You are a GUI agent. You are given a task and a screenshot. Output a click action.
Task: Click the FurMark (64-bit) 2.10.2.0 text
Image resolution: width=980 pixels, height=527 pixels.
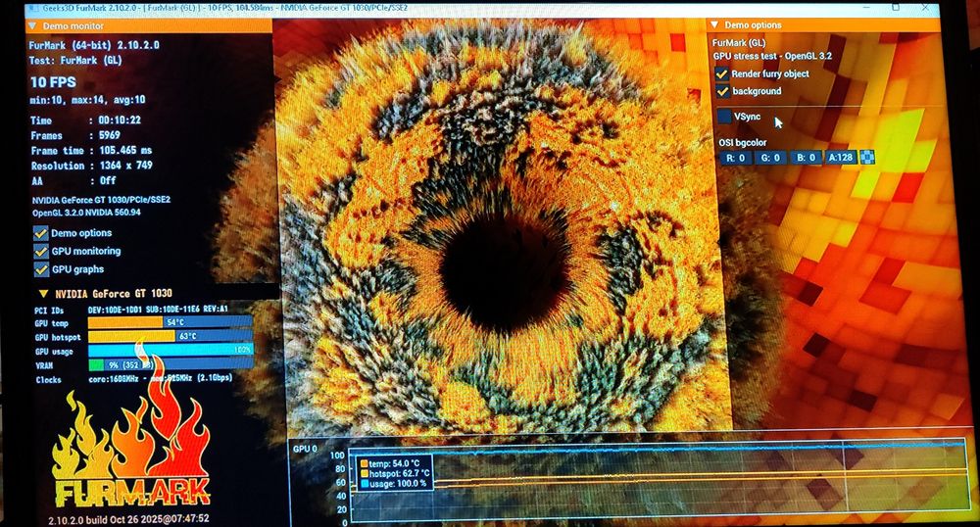tap(94, 46)
